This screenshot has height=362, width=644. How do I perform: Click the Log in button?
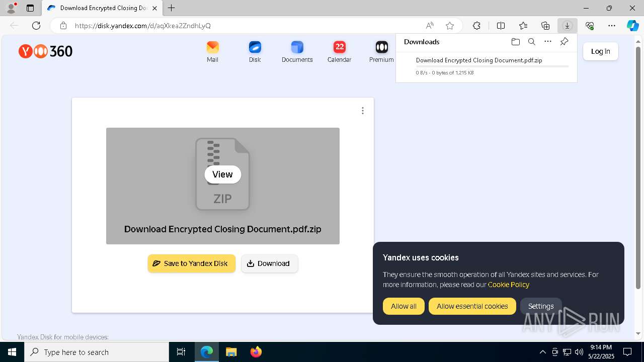click(x=600, y=51)
